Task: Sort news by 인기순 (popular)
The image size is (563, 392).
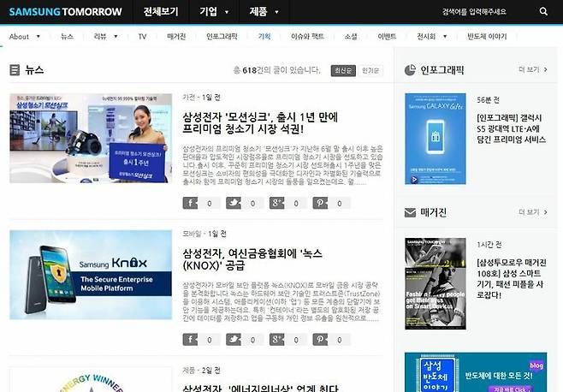Action: click(x=370, y=70)
